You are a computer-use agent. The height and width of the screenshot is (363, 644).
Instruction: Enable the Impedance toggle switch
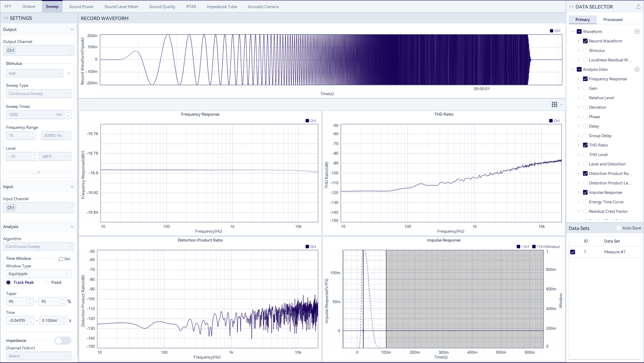tap(63, 341)
